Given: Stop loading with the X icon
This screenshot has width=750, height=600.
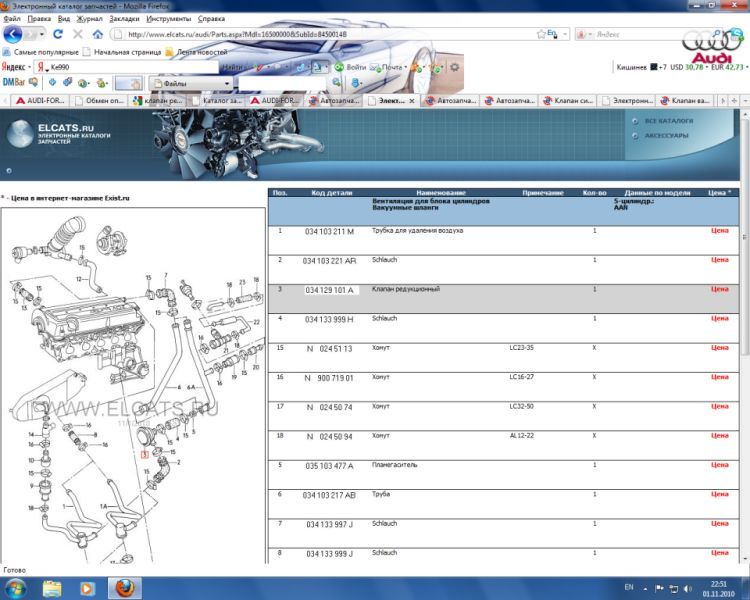Looking at the screenshot, I should pos(77,34).
